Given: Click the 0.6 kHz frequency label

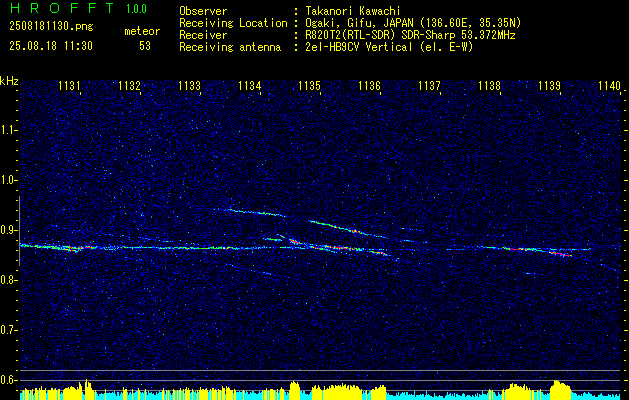Looking at the screenshot, I should (8, 380).
